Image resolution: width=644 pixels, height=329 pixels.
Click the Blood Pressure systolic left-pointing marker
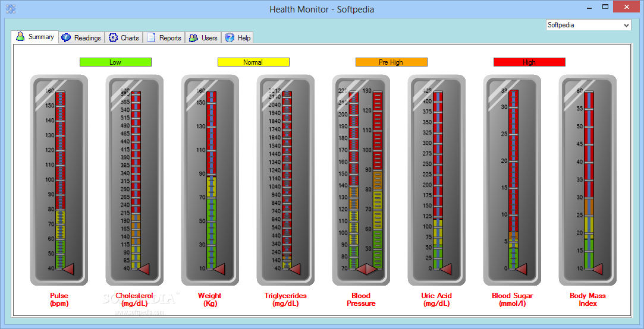coord(360,268)
